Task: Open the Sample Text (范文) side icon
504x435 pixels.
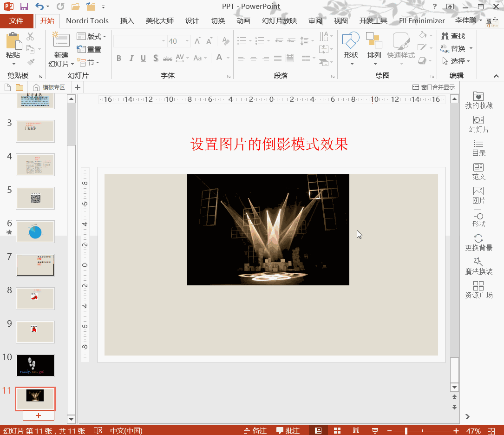Action: [x=478, y=172]
